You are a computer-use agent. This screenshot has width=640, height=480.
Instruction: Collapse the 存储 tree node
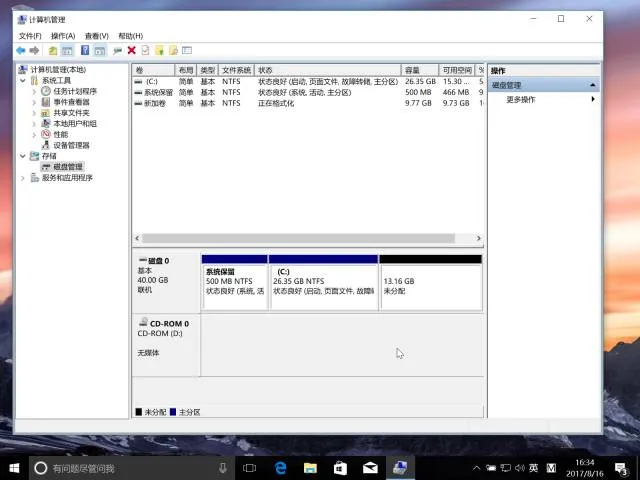pyautogui.click(x=23, y=156)
